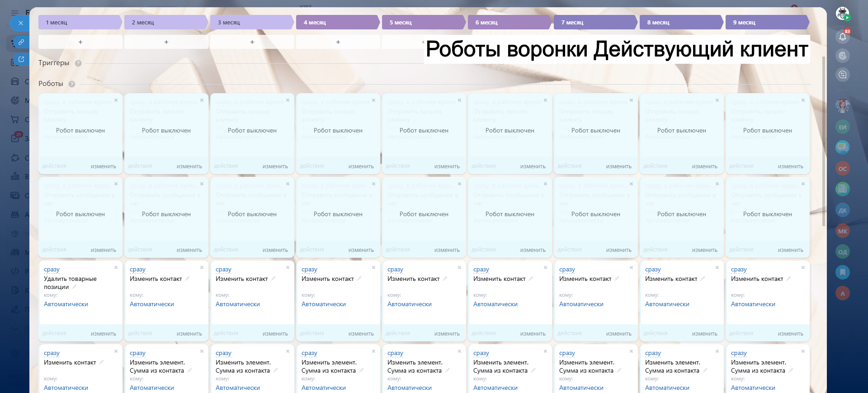868x393 pixels.
Task: Open the blue chat bubble icon in the right sidebar
Action: (x=842, y=147)
